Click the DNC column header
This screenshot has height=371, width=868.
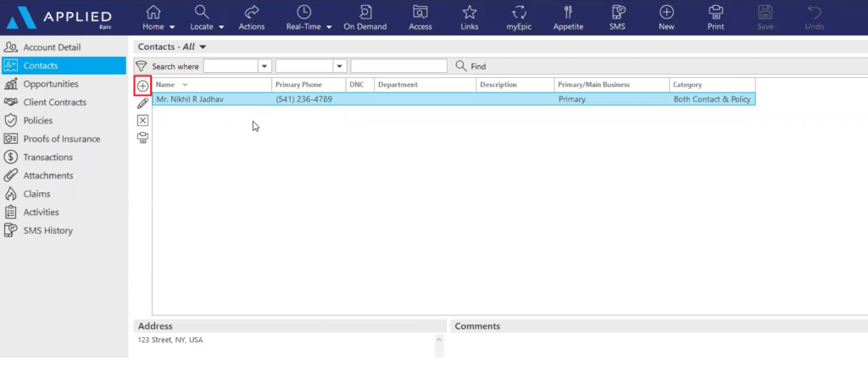tap(359, 86)
